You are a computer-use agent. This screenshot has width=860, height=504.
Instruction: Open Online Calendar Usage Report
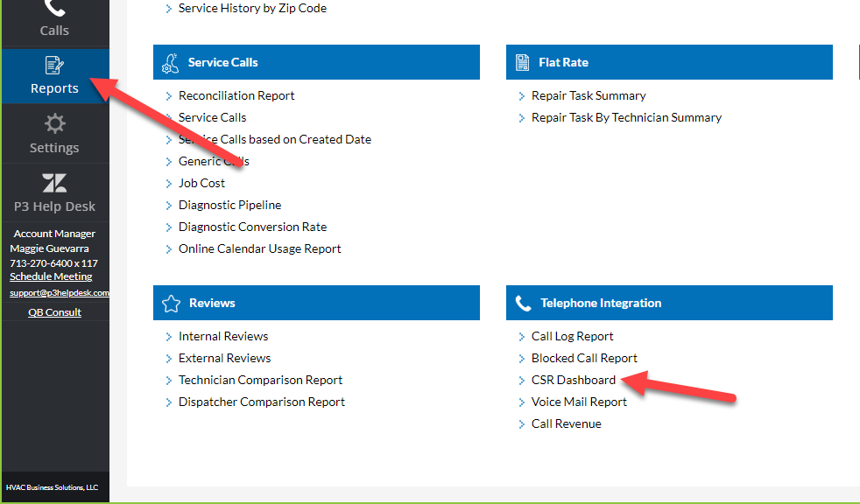click(259, 249)
